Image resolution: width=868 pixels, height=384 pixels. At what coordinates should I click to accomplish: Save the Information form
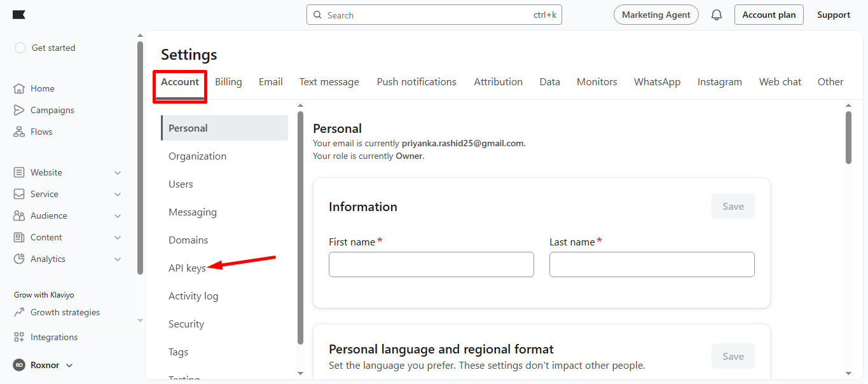733,206
